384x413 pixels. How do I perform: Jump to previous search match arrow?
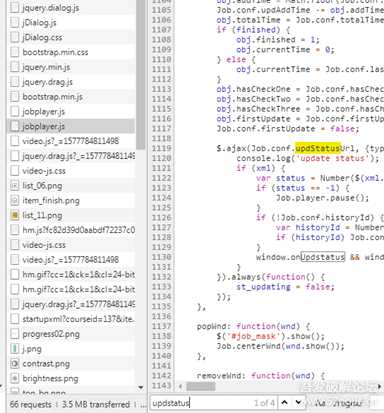(x=284, y=403)
